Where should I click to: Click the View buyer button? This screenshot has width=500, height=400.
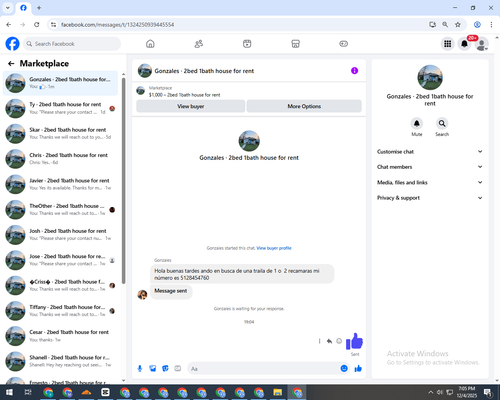[191, 106]
